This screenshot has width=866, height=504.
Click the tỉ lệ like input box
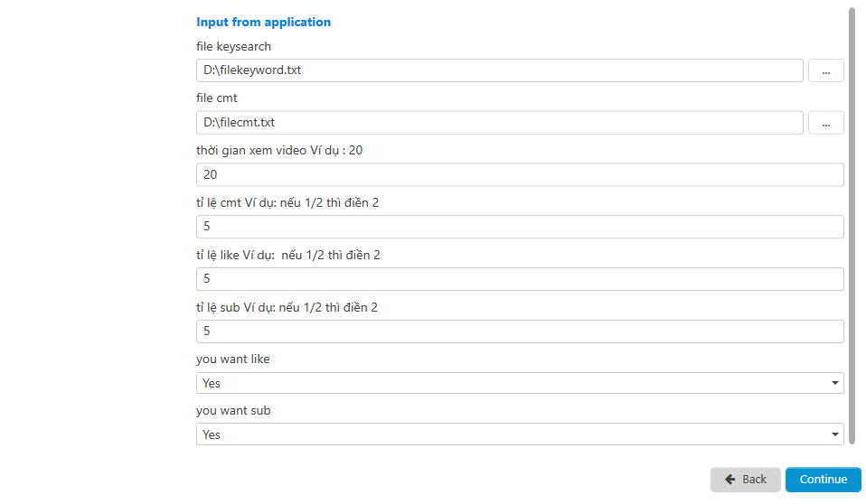click(x=520, y=279)
